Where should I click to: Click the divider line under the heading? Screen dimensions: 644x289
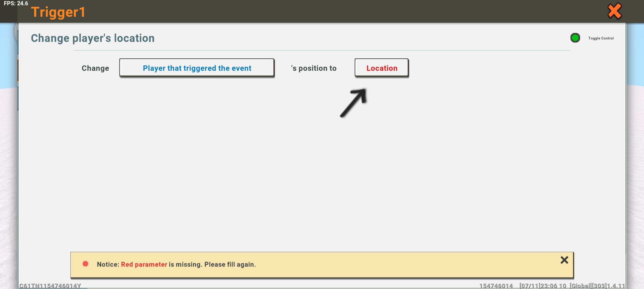coord(321,50)
